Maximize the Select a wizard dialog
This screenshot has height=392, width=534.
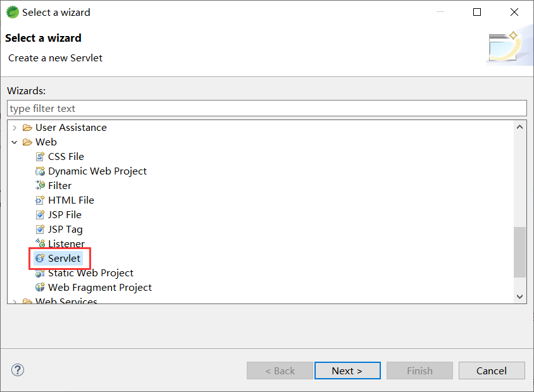point(477,12)
